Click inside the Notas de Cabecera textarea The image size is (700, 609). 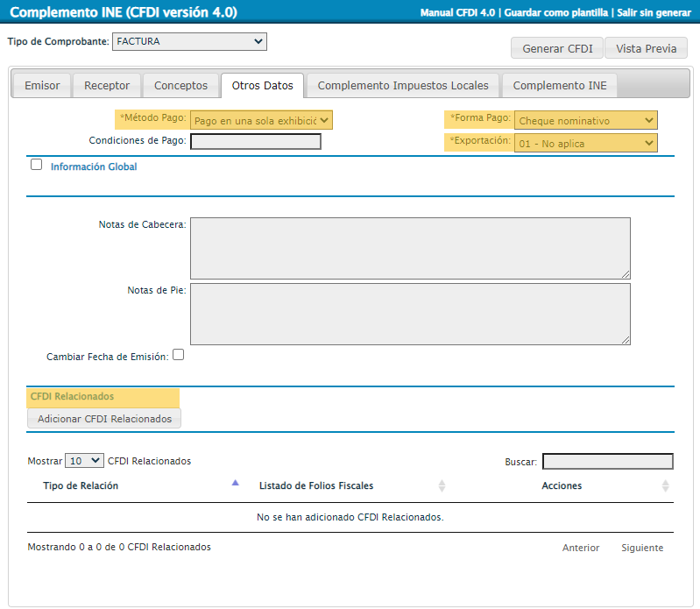(x=410, y=248)
